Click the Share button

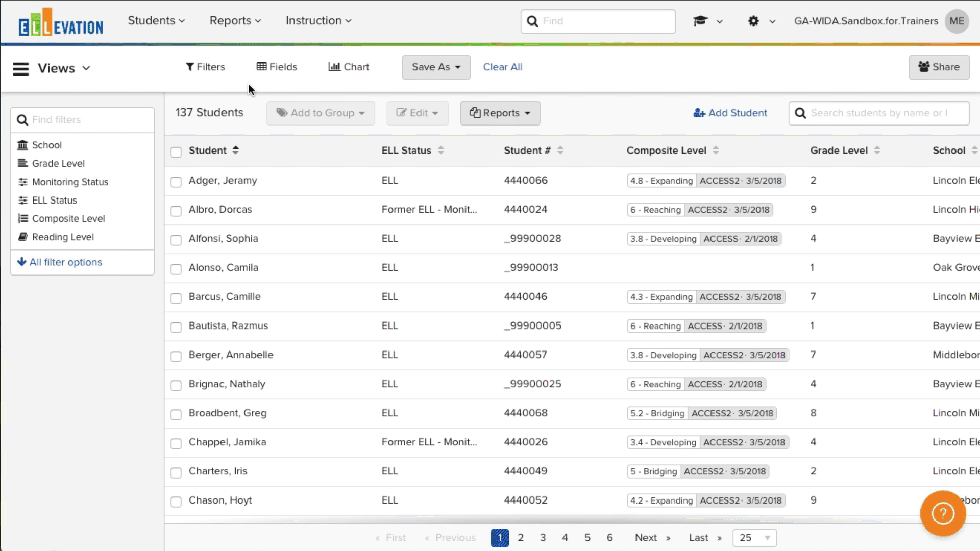pyautogui.click(x=939, y=67)
